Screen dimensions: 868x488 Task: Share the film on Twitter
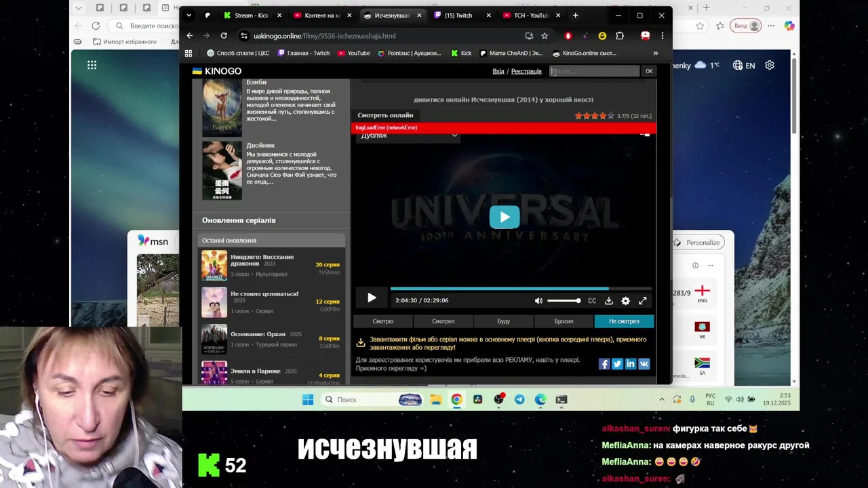[617, 364]
